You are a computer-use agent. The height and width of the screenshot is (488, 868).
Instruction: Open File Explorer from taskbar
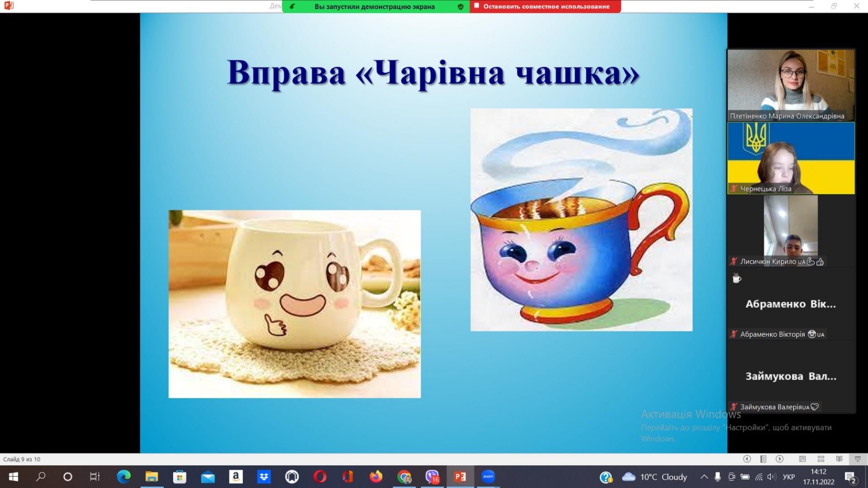coord(151,477)
